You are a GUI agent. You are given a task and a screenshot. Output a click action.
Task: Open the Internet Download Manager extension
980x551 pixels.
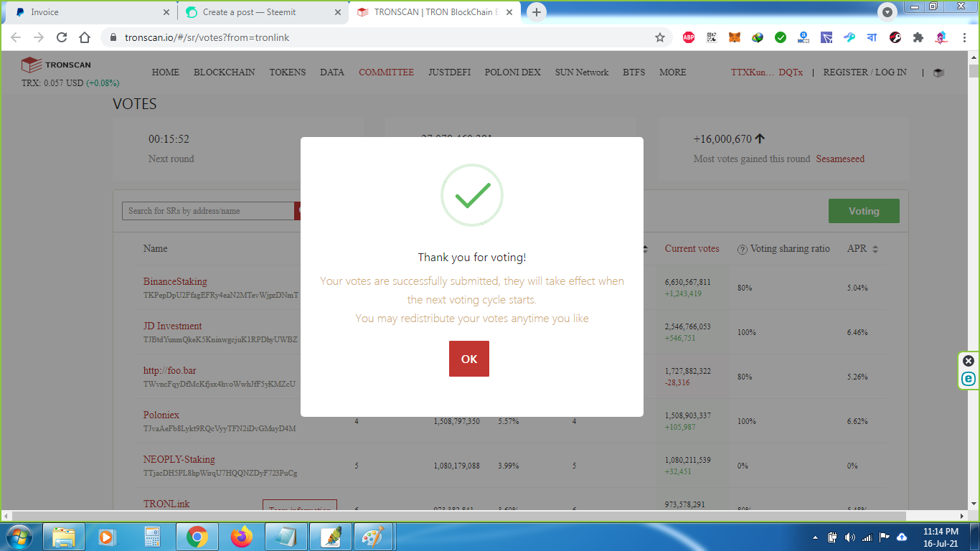[758, 37]
